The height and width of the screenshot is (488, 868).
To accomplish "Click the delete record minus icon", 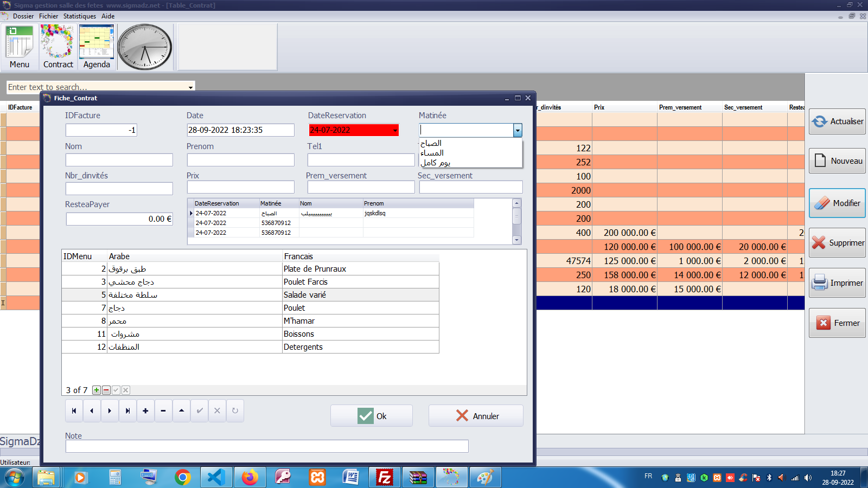I will point(163,411).
